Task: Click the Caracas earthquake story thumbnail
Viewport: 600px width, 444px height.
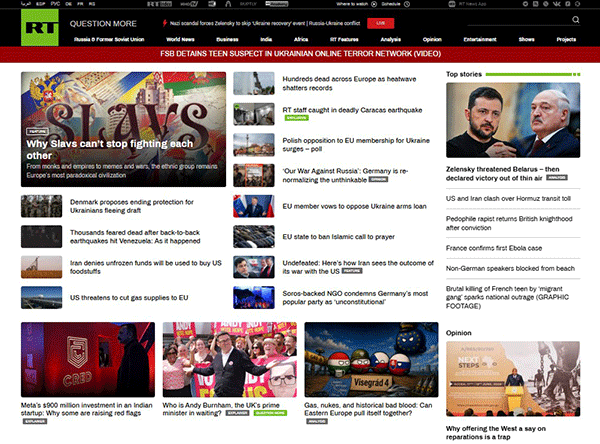Action: point(254,114)
